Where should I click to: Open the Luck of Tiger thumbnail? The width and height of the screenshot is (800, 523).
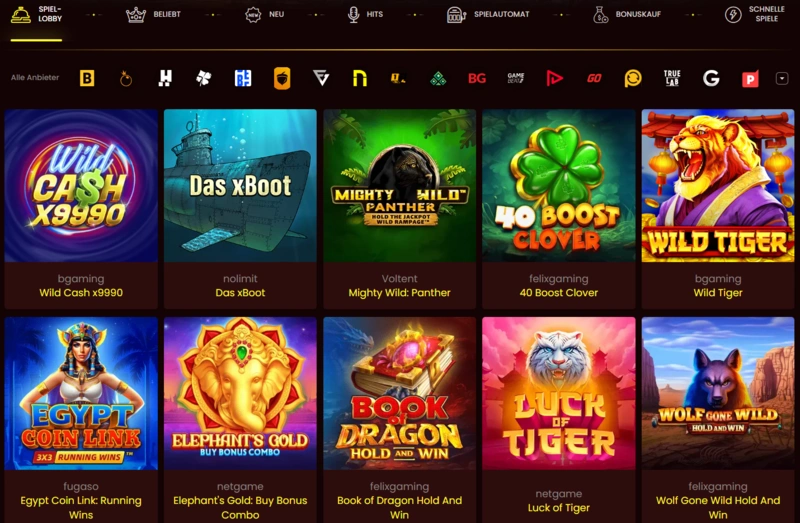(x=559, y=393)
